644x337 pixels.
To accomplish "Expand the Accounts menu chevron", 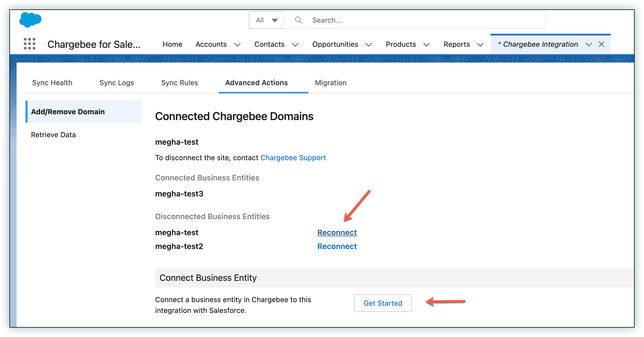I will point(237,45).
